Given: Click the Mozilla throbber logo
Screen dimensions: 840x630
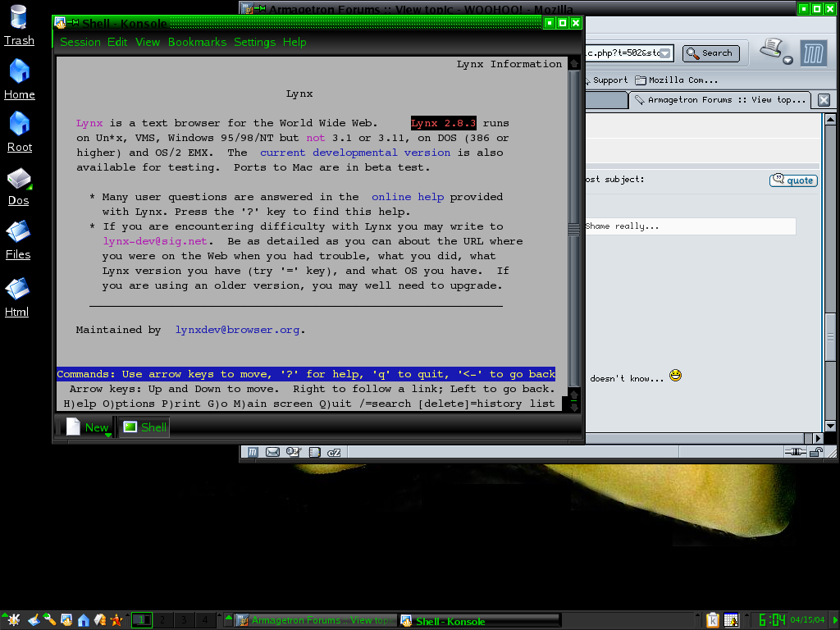Looking at the screenshot, I should [813, 53].
